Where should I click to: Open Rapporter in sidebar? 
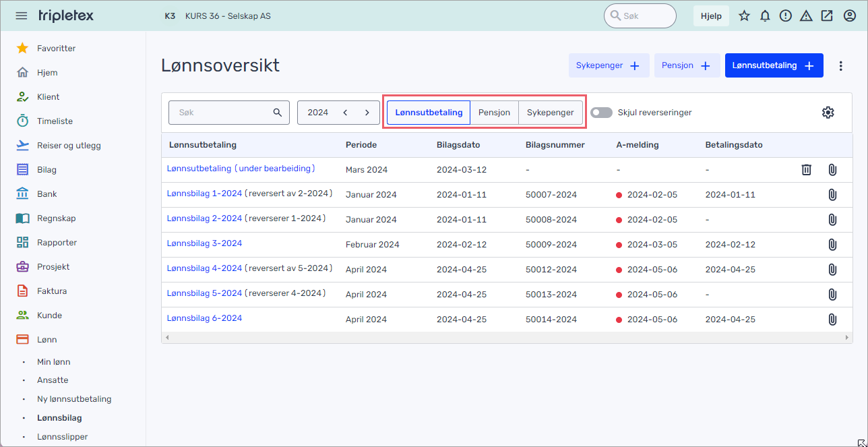click(x=57, y=243)
